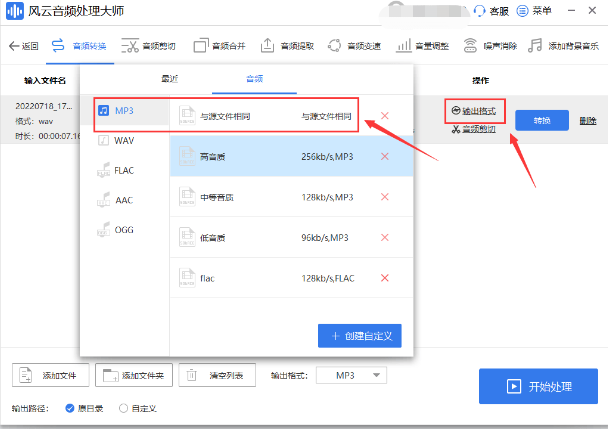
Task: Go back using the 返回 arrow
Action: click(24, 46)
